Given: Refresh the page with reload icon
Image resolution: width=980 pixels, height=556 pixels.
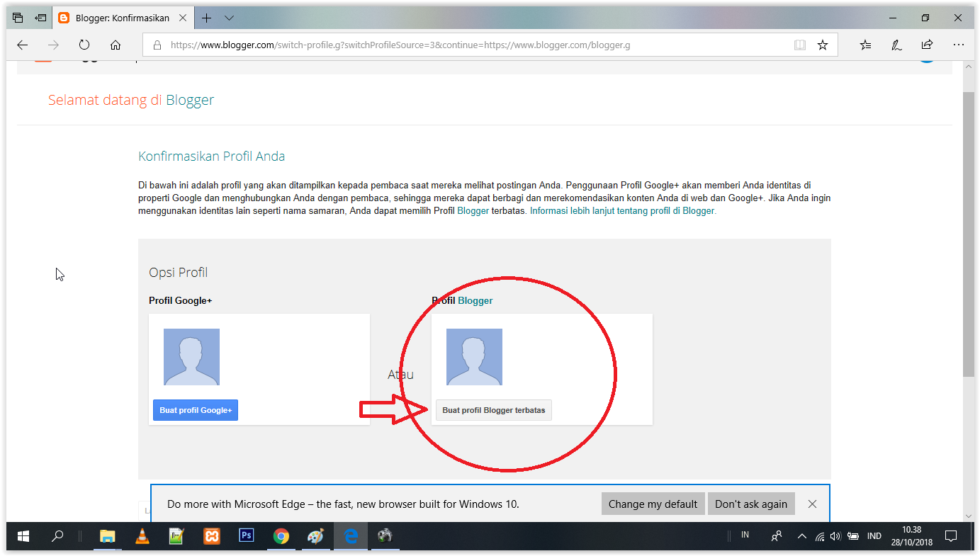Looking at the screenshot, I should pyautogui.click(x=84, y=45).
